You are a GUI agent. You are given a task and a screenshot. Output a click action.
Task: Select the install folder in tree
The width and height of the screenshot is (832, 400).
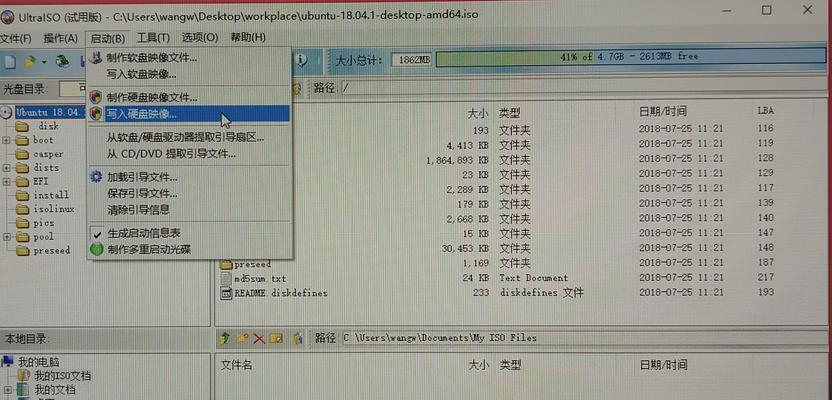pos(51,195)
